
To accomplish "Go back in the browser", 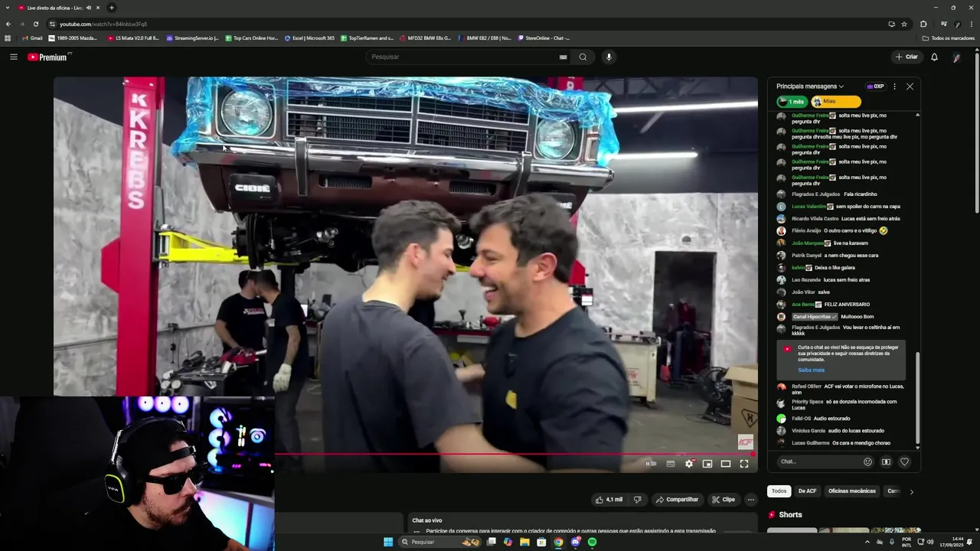I will click(8, 24).
